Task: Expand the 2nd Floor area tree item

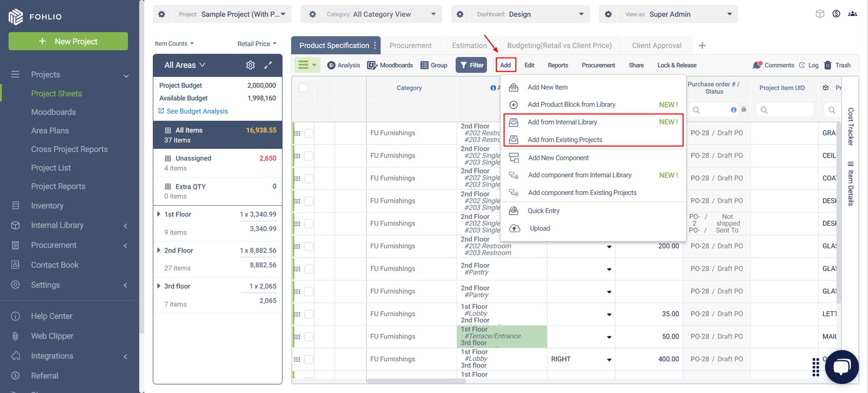Action: tap(159, 250)
